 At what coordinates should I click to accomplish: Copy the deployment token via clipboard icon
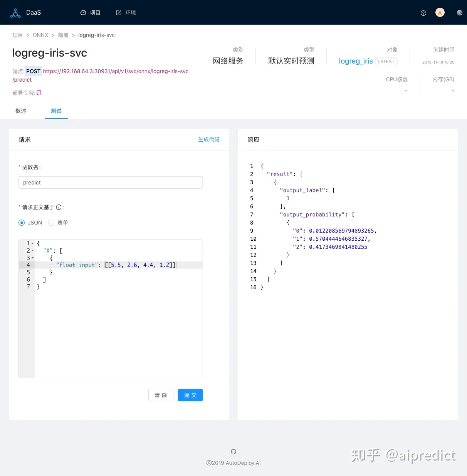point(39,92)
